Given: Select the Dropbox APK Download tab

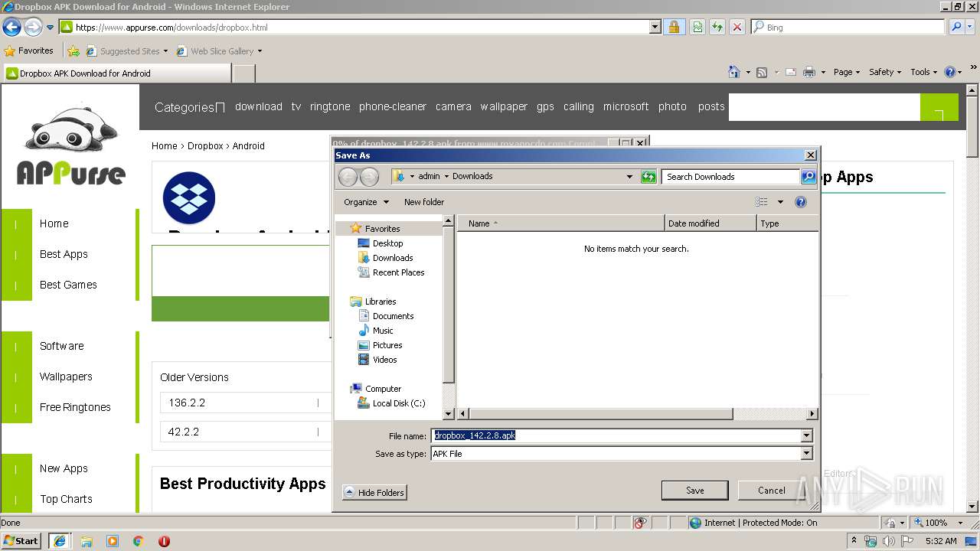Looking at the screenshot, I should (116, 73).
